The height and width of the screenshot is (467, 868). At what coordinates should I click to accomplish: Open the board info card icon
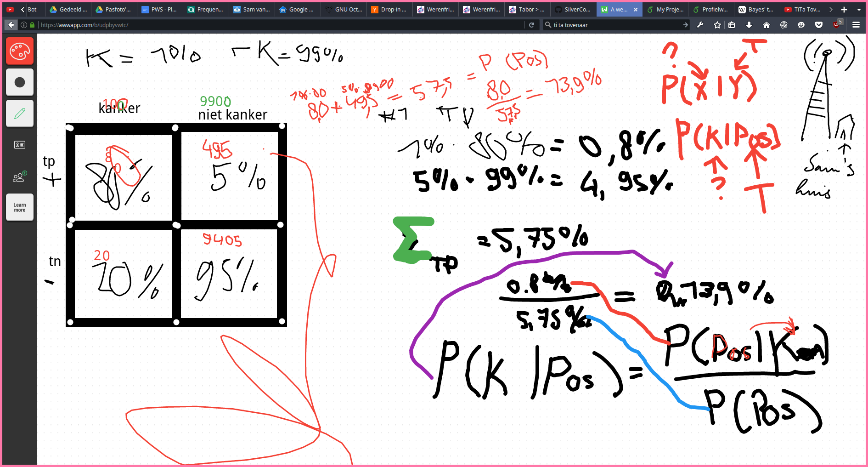click(20, 145)
